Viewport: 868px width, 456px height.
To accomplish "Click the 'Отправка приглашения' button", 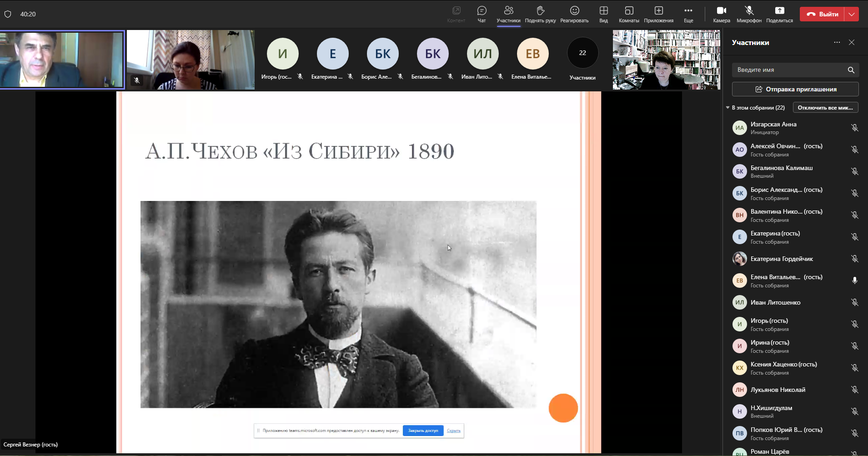I will click(795, 89).
